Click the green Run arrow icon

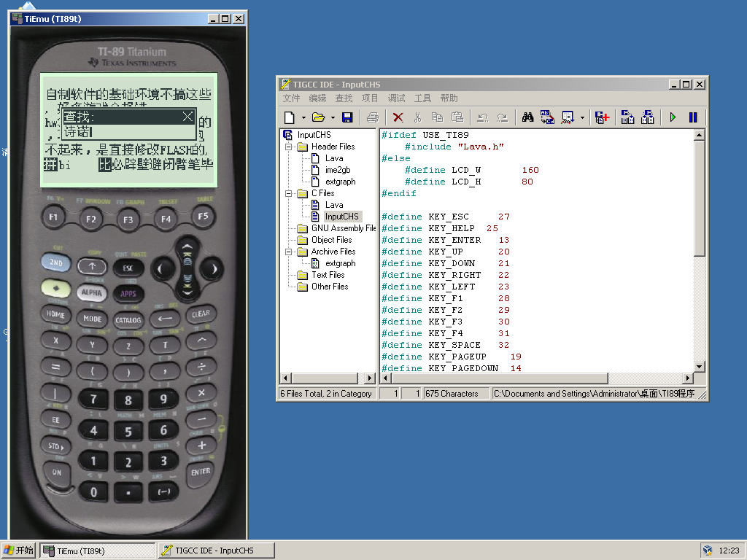point(673,117)
